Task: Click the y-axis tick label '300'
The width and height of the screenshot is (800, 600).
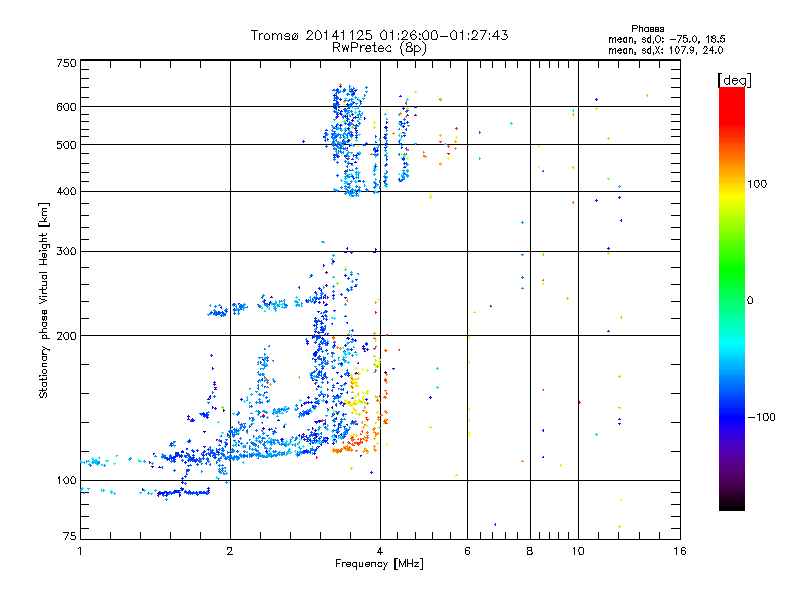Action: [66, 251]
